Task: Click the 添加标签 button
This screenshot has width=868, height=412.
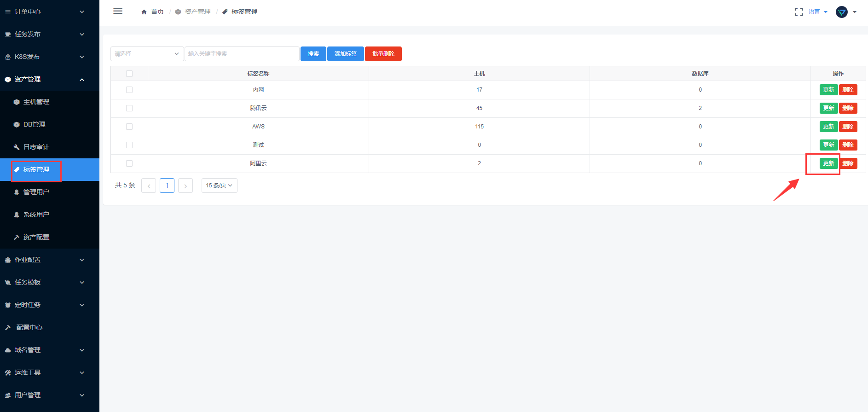Action: tap(346, 54)
